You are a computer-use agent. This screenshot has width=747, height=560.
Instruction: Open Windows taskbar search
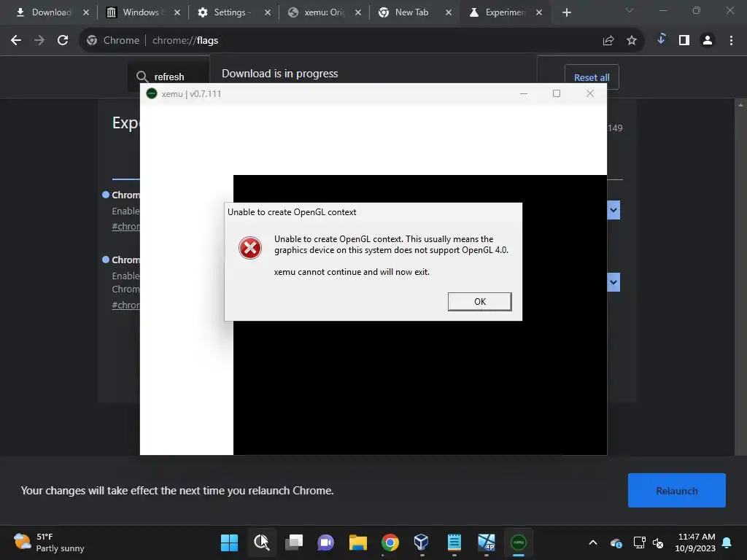[261, 542]
